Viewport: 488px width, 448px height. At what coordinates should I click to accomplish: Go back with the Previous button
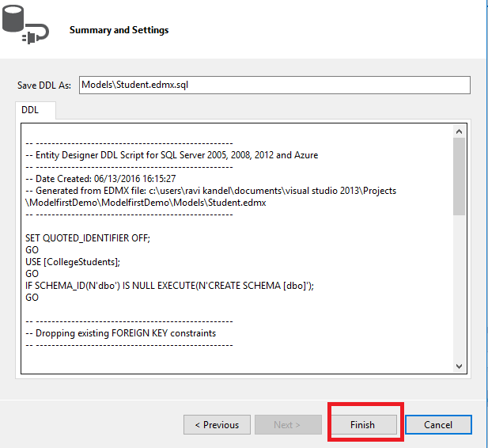click(217, 425)
